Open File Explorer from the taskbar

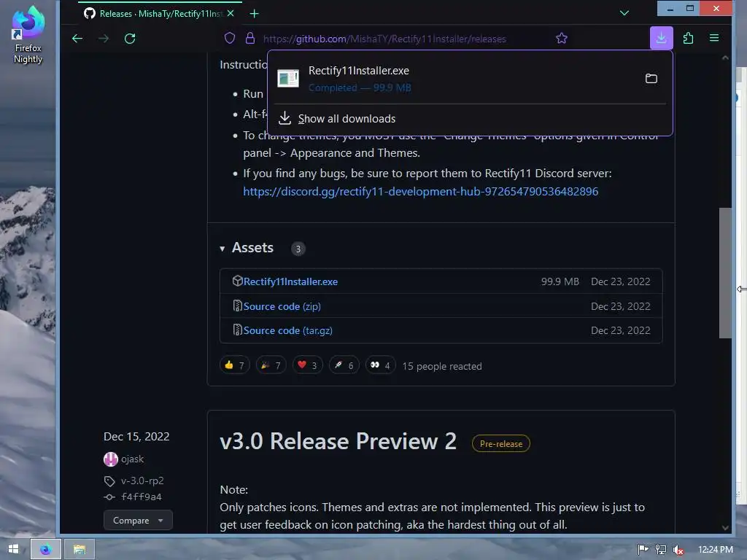(x=80, y=550)
